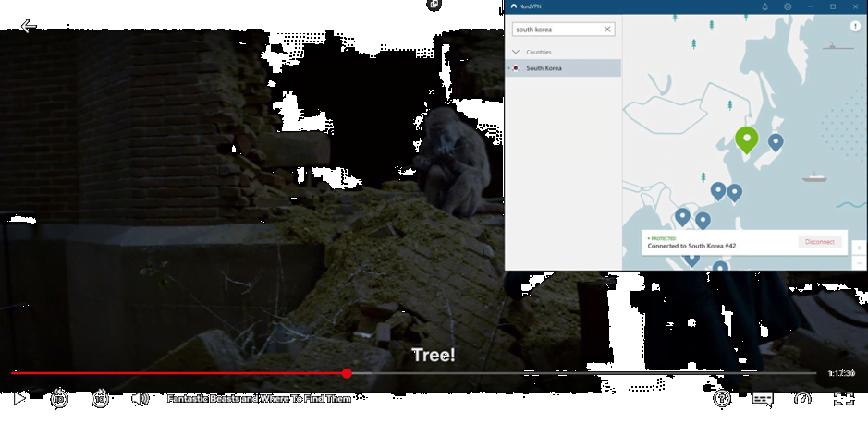This screenshot has height=423, width=868.
Task: Skip forward 10 seconds
Action: [100, 398]
